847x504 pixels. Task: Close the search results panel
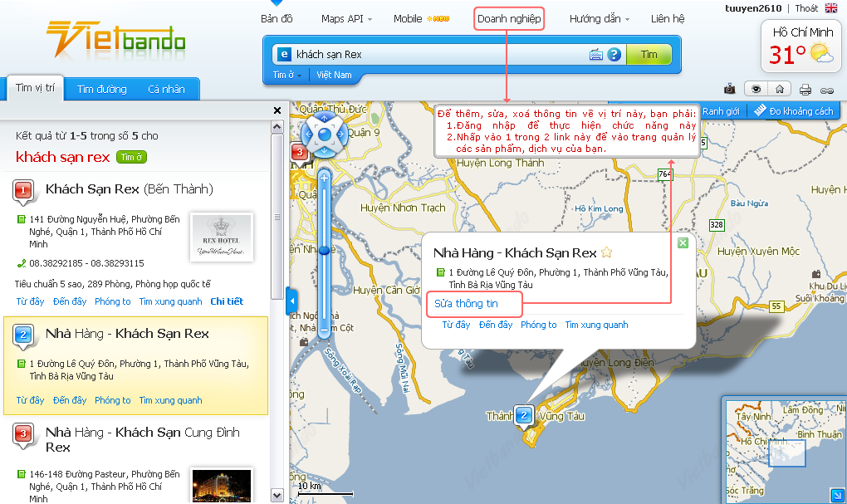pyautogui.click(x=277, y=110)
